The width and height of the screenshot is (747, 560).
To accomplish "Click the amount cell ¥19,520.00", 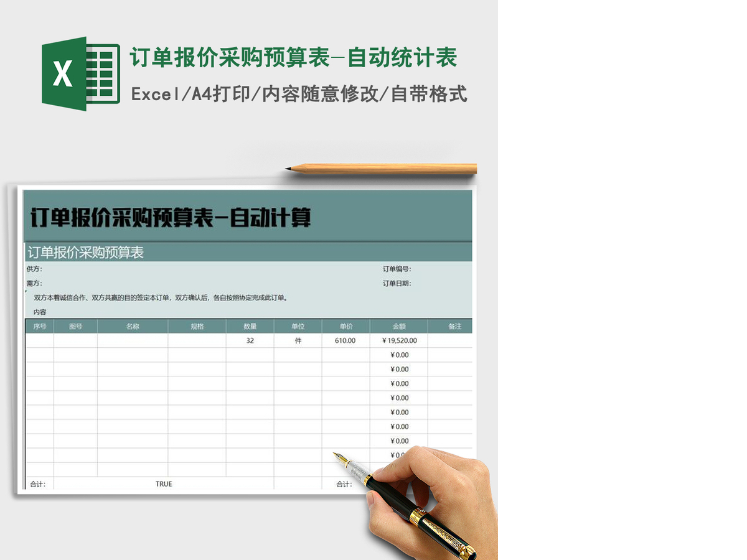I will pyautogui.click(x=399, y=341).
